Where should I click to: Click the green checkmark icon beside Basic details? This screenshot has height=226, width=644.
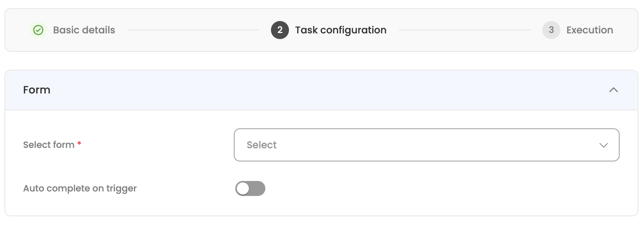38,30
